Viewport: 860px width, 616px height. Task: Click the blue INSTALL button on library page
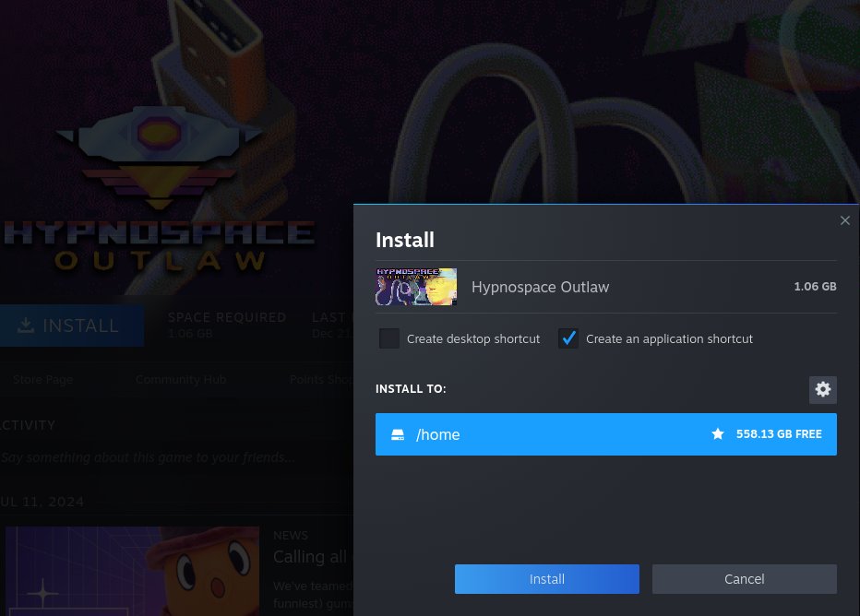[72, 326]
